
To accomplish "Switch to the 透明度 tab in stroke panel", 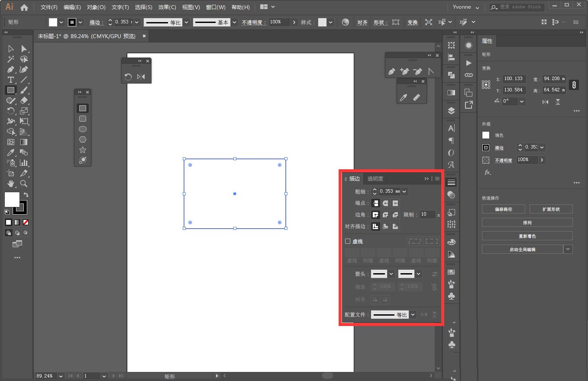I will coord(375,179).
